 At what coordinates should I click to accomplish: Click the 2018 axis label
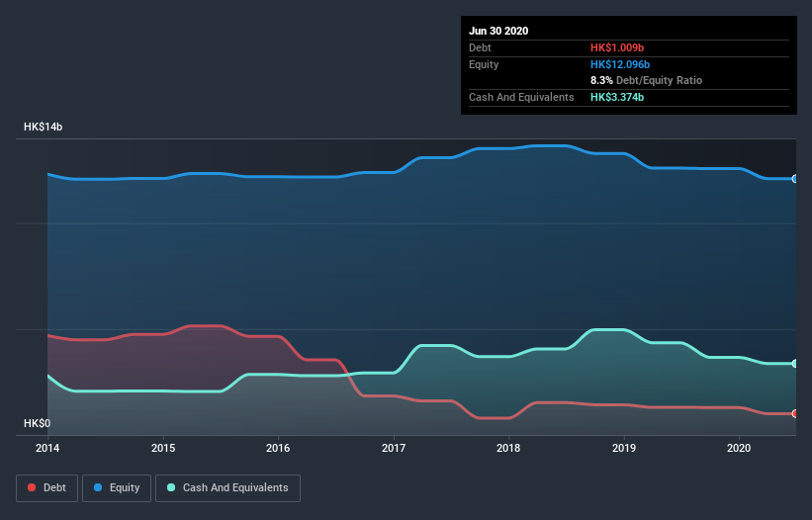coord(508,448)
